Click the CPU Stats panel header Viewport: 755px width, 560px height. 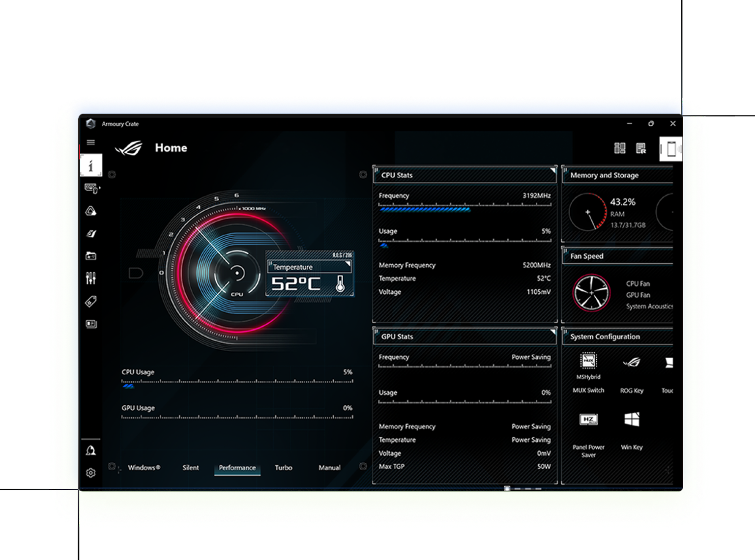click(465, 175)
